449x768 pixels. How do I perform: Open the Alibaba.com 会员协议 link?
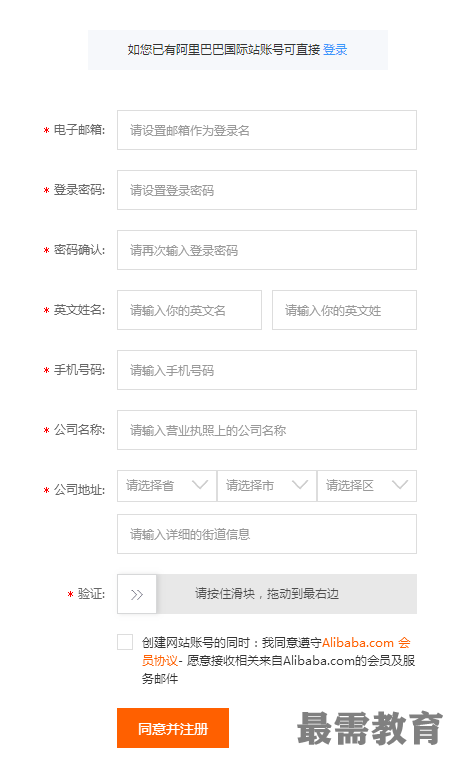click(366, 642)
